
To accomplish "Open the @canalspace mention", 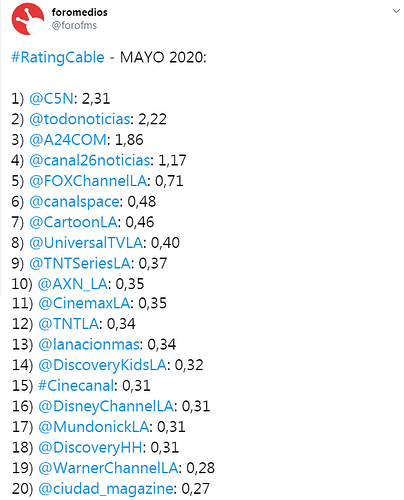I will pos(74,202).
